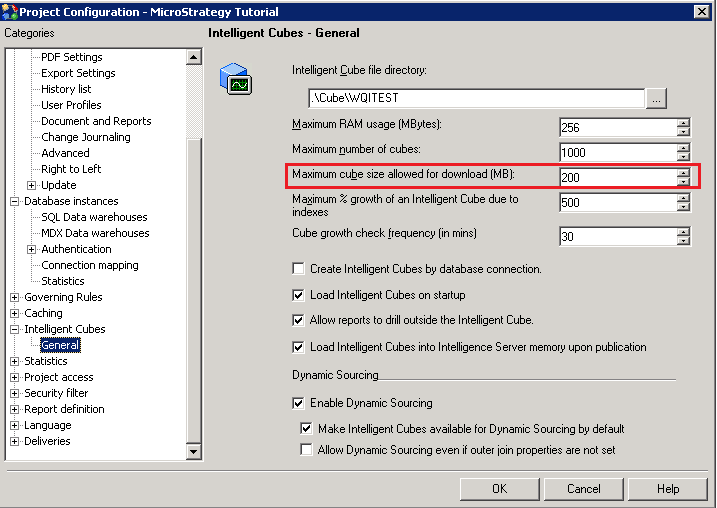Viewport: 717px width, 508px height.
Task: Toggle Enable Dynamic Sourcing checkbox
Action: tap(299, 403)
